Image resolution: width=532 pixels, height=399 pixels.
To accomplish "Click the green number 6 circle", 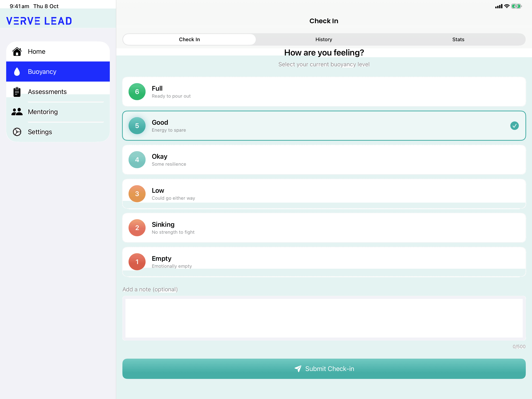I will tap(137, 92).
